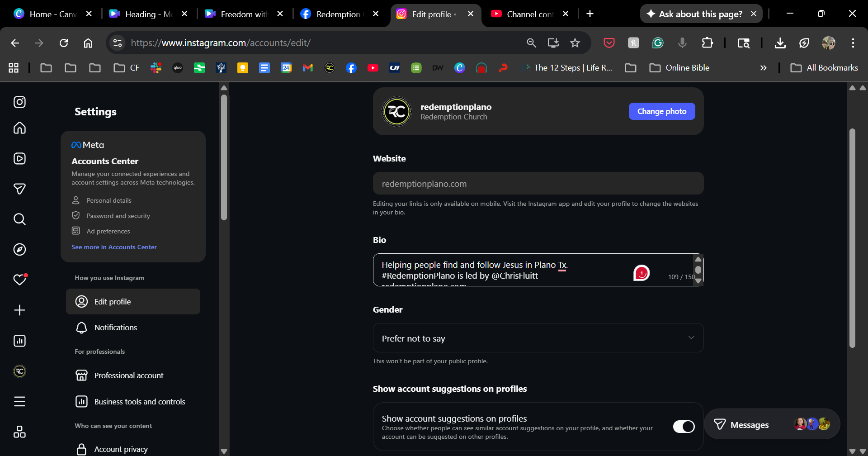Switch to the Channel content YouTube tab
The width and height of the screenshot is (868, 456).
coord(529,14)
